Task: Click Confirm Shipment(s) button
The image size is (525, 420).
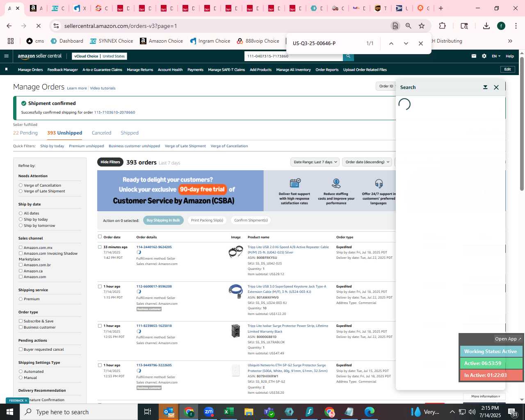Action: point(251,220)
